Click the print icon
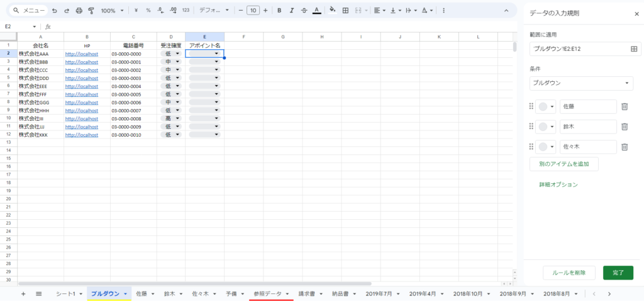 pyautogui.click(x=79, y=11)
